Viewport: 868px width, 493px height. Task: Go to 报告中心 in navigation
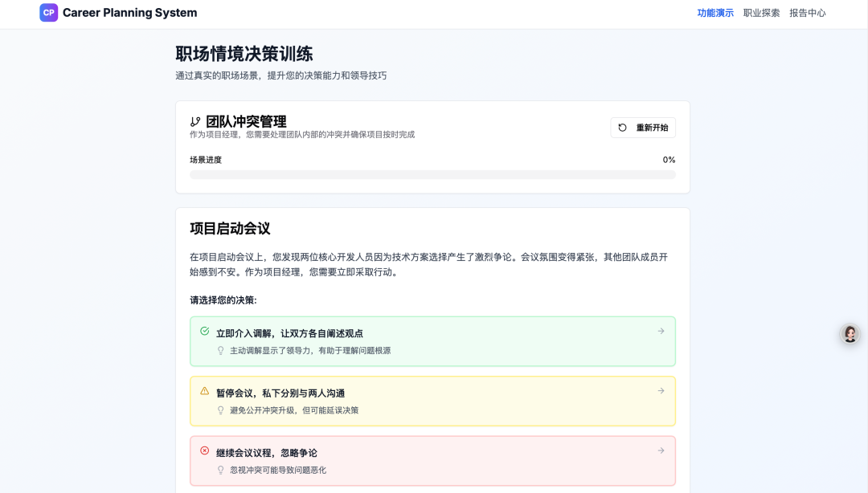tap(807, 13)
